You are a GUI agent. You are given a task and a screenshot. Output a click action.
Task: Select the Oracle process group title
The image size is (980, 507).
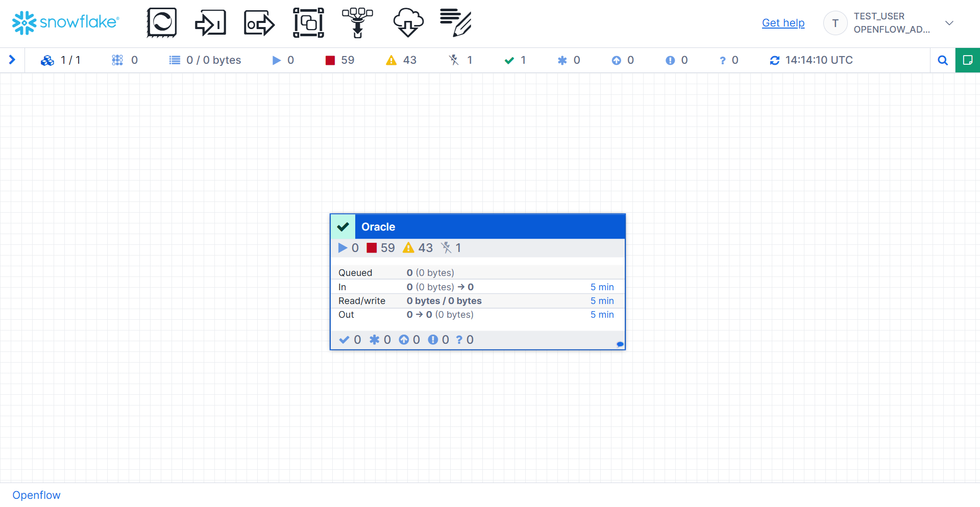point(378,227)
